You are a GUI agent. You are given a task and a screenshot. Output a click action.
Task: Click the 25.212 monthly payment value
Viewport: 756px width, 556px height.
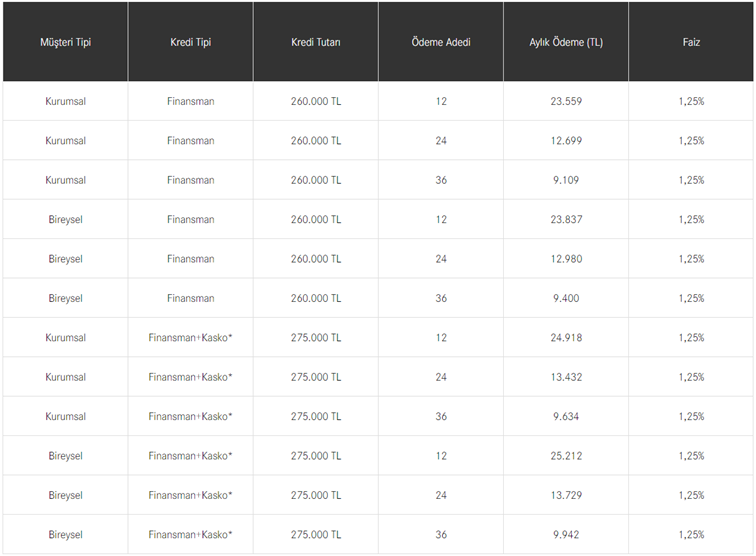(x=566, y=456)
